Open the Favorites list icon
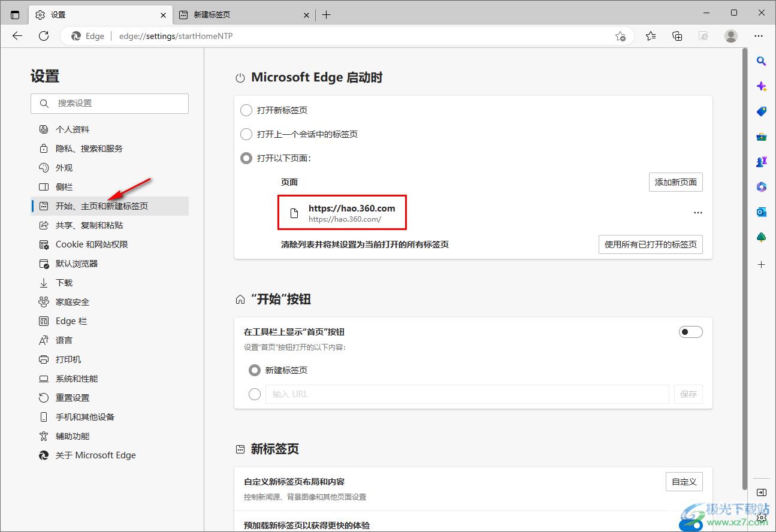Viewport: 776px width, 532px height. 651,36
